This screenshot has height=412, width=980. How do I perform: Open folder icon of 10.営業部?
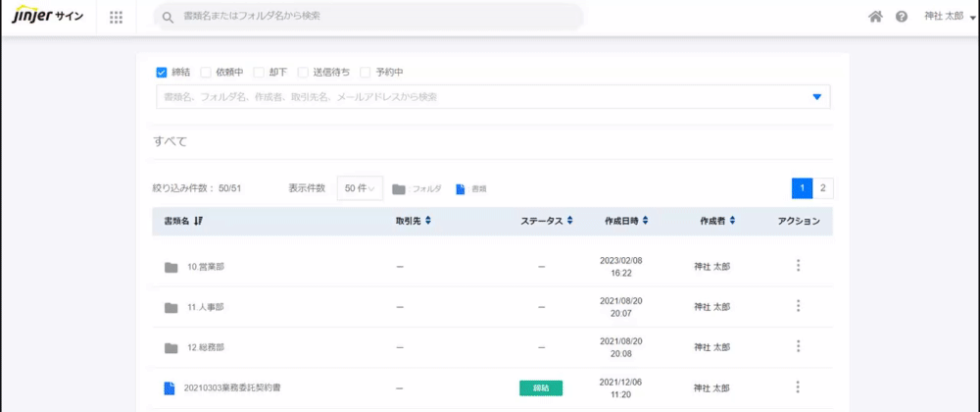[x=171, y=268]
